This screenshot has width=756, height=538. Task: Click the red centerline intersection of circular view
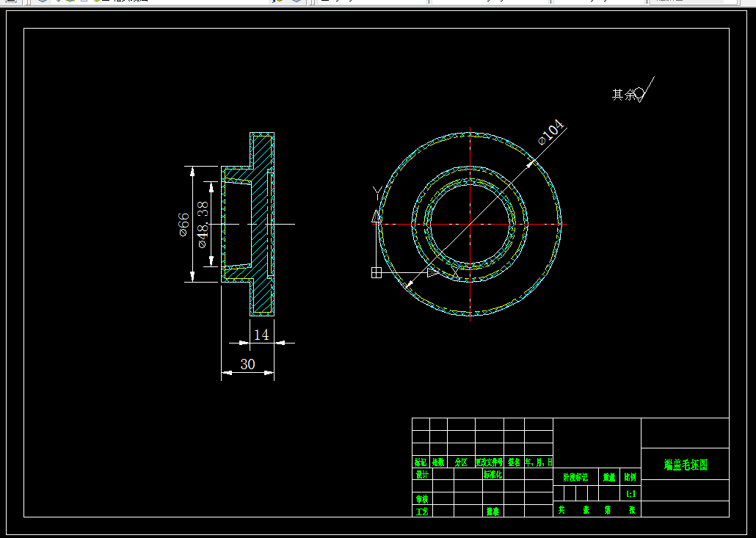click(x=470, y=224)
